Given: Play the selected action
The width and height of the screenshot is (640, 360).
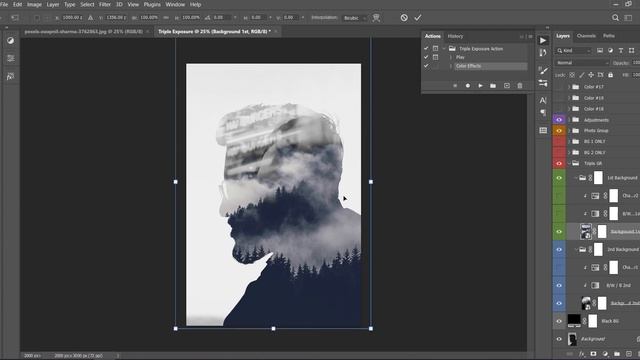Looking at the screenshot, I should tap(480, 86).
